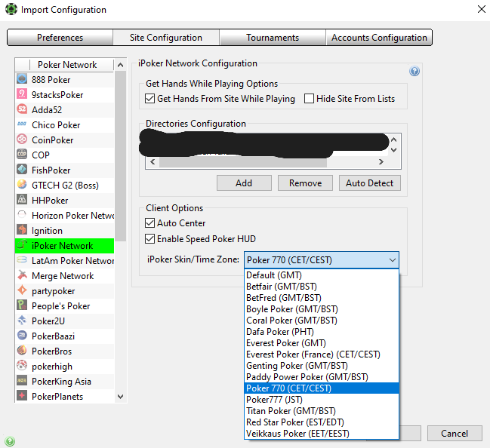
Task: Click the partypoker site icon
Action: click(x=22, y=290)
